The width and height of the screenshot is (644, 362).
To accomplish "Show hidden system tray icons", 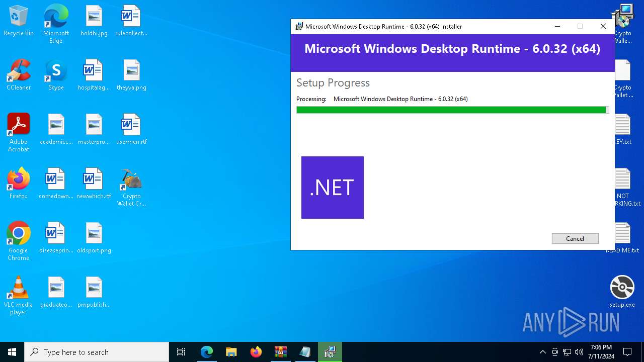I will point(543,352).
